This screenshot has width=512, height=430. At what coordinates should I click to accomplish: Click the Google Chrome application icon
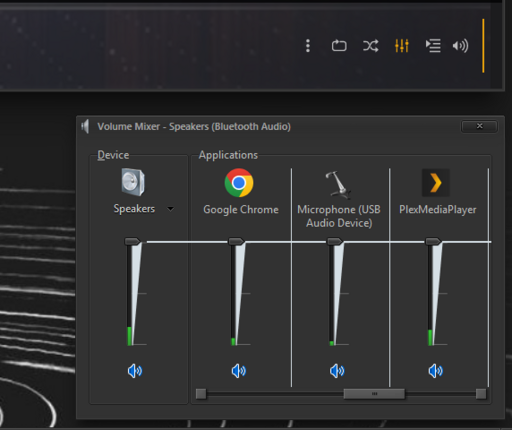(239, 183)
